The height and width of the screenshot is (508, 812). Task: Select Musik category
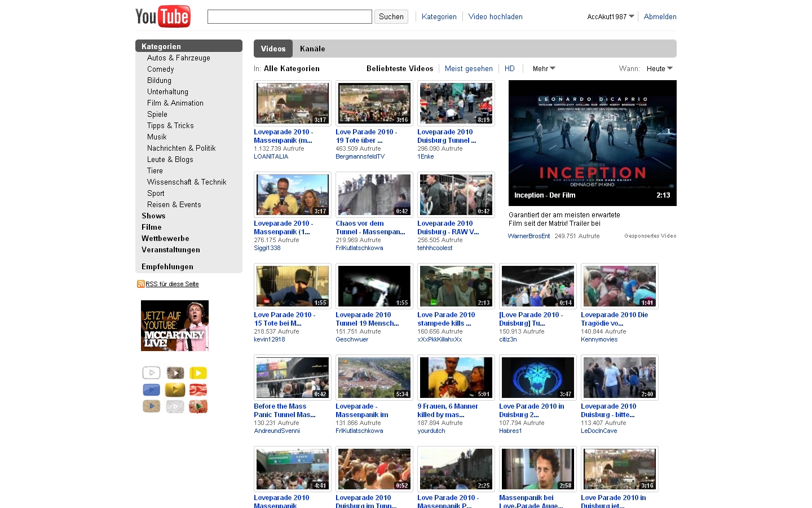click(x=157, y=137)
